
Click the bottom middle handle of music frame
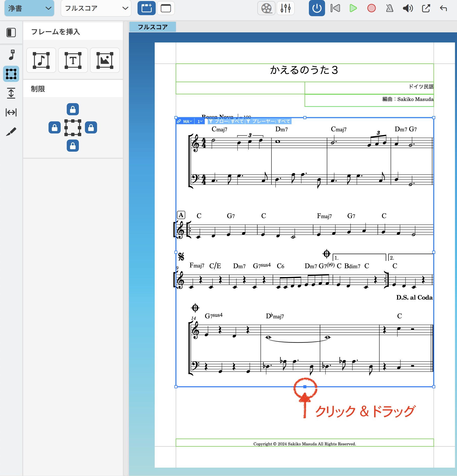(305, 387)
